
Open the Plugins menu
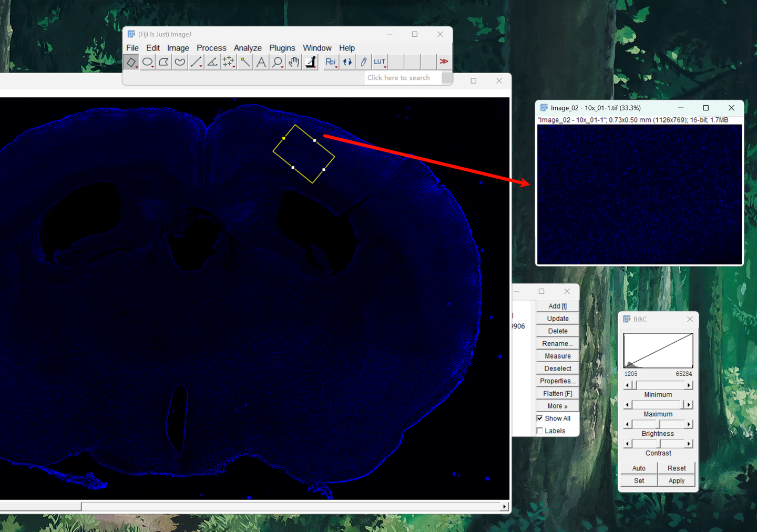click(282, 48)
